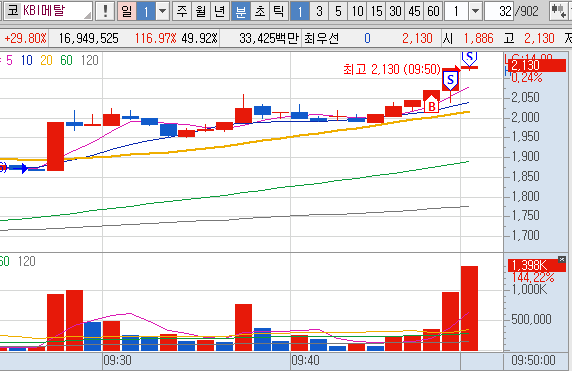Click the candle count field showing 32

pyautogui.click(x=499, y=11)
